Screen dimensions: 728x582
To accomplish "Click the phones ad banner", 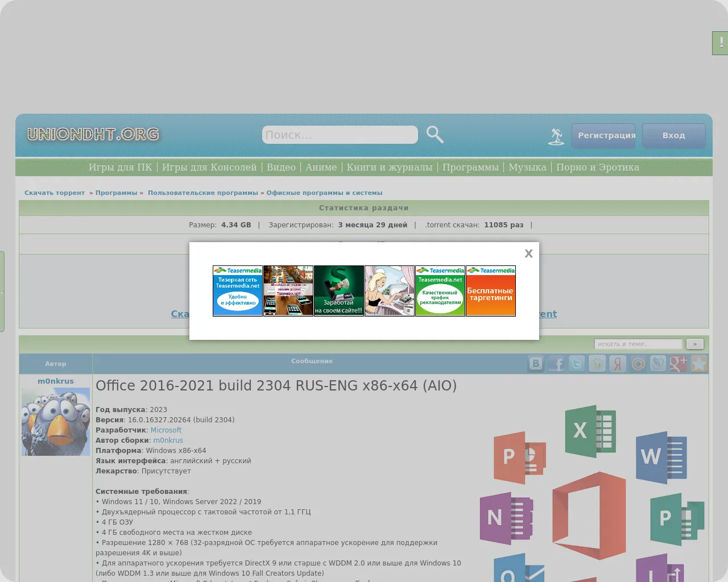I will tap(288, 291).
